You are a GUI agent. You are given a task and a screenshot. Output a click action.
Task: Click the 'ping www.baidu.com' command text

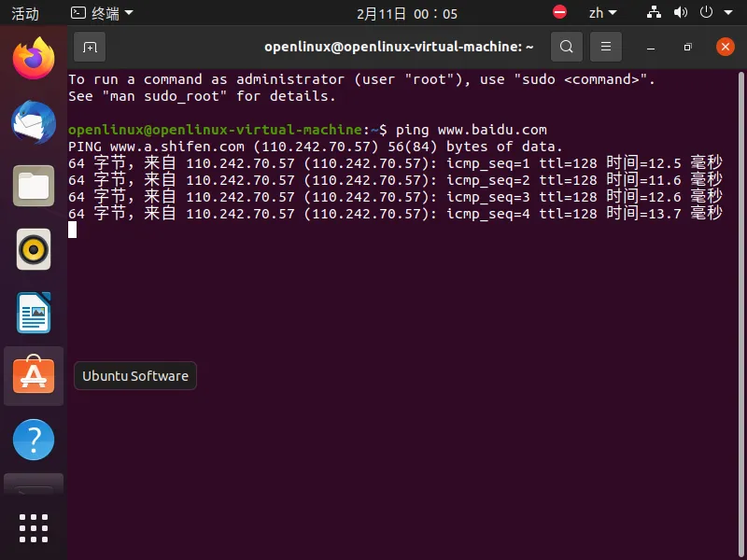472,130
